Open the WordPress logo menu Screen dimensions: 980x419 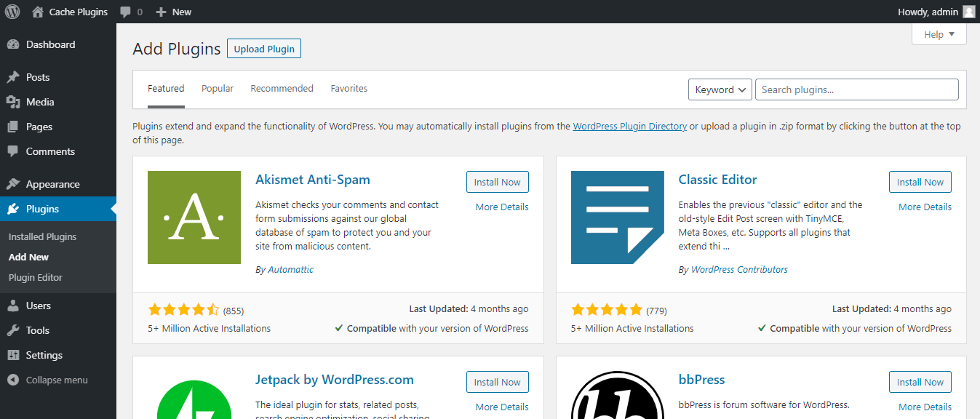[12, 12]
